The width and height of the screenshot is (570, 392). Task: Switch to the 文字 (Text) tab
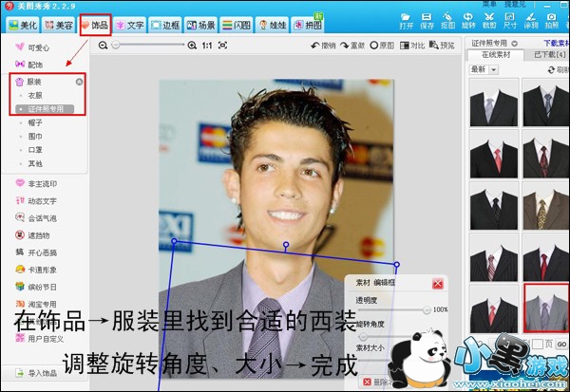coord(129,23)
